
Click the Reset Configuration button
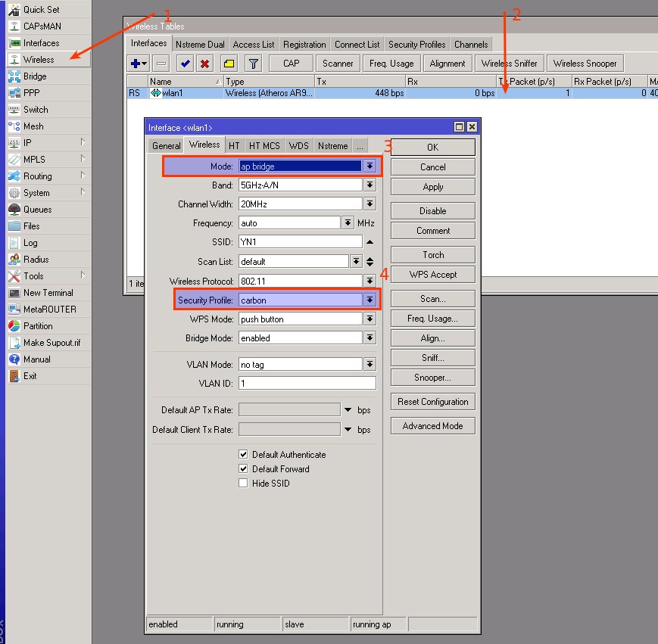433,402
